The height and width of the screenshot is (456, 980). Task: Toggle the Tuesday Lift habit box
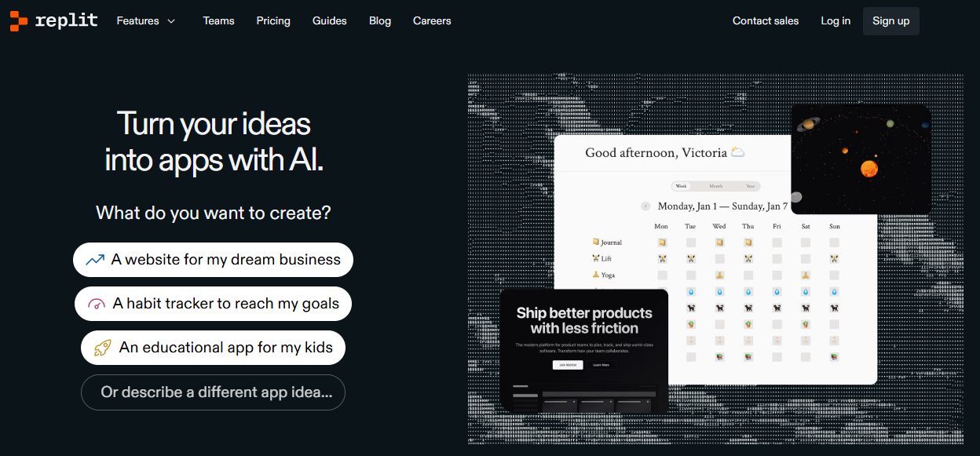[690, 258]
